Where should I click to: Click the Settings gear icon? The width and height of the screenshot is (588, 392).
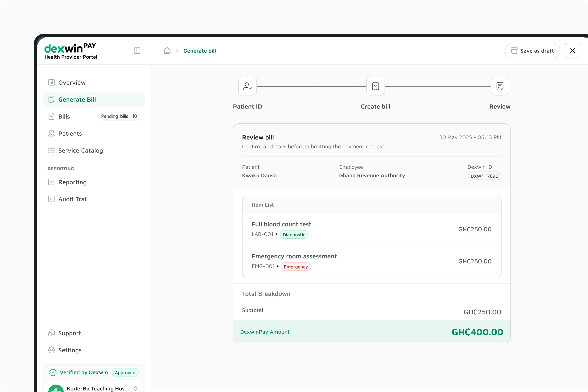pos(51,350)
